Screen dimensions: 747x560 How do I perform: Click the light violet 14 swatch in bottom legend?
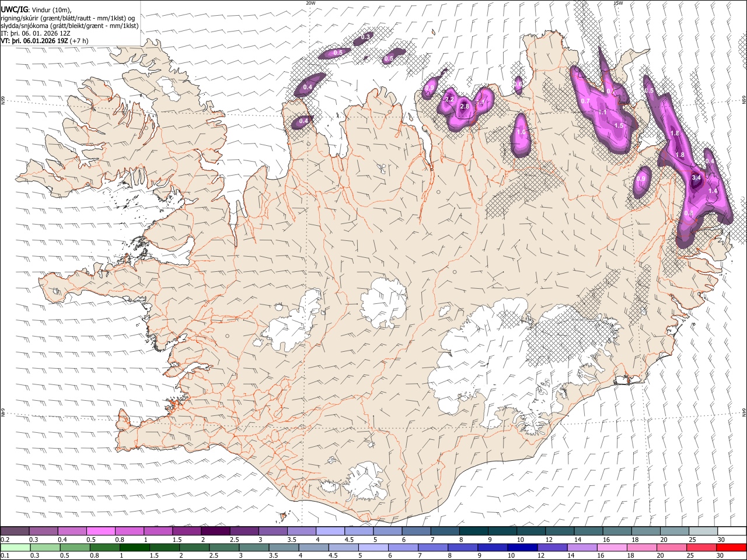[582, 547]
